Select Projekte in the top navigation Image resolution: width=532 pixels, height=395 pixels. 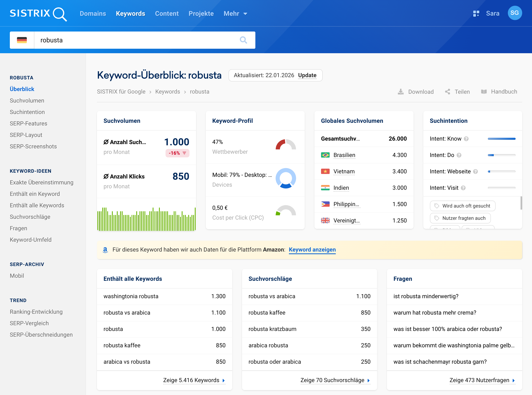coord(201,14)
